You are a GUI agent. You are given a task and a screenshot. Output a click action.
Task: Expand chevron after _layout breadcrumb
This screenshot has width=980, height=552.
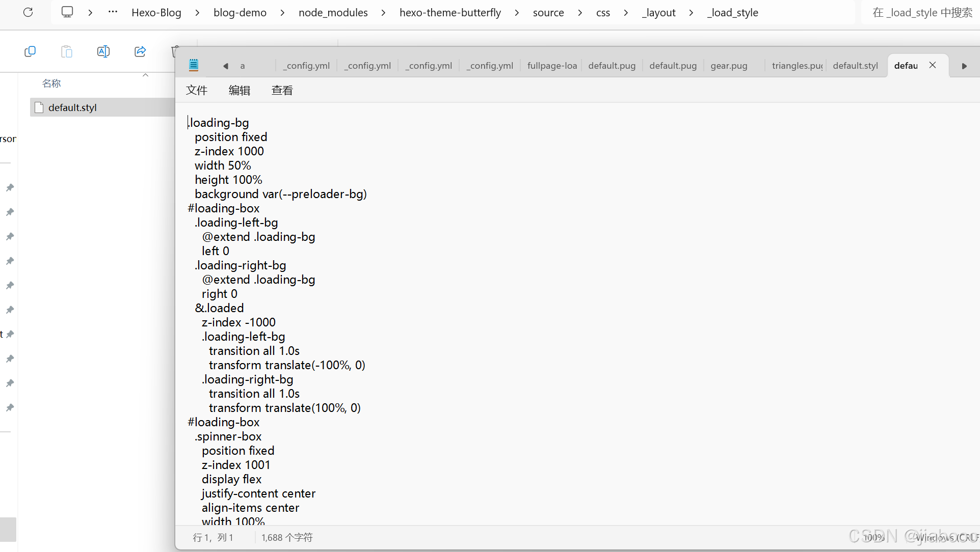tap(691, 13)
